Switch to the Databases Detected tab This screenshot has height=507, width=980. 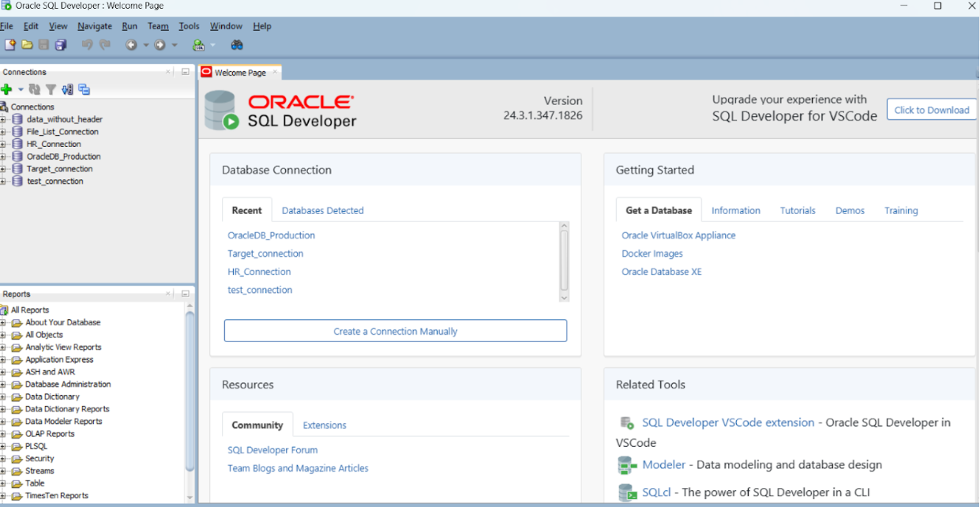[x=321, y=210]
